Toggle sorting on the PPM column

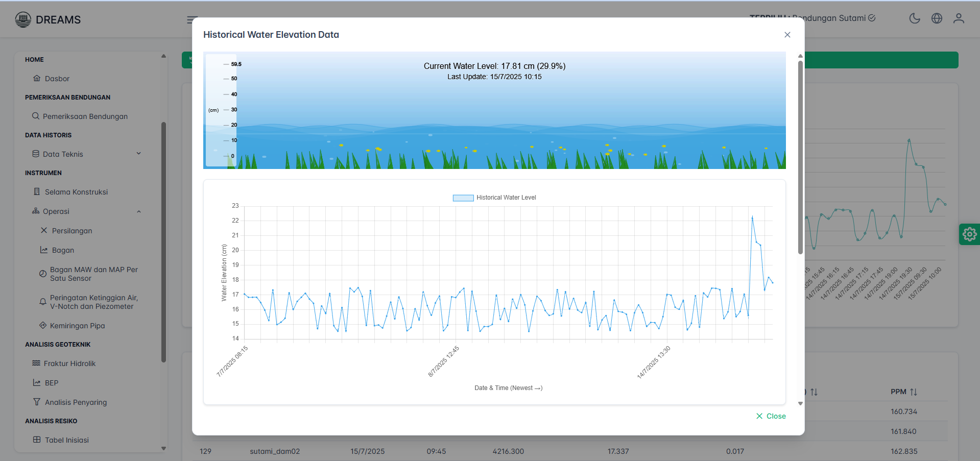(x=914, y=392)
